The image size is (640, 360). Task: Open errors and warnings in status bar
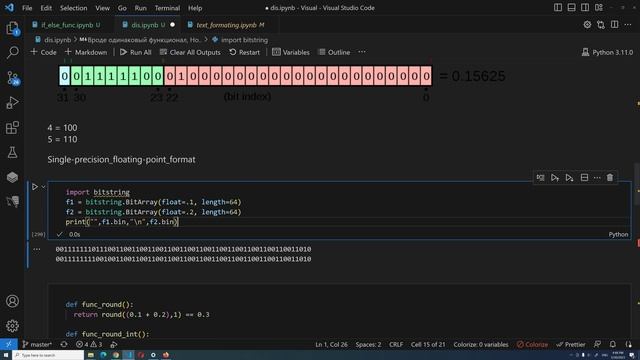[x=89, y=344]
